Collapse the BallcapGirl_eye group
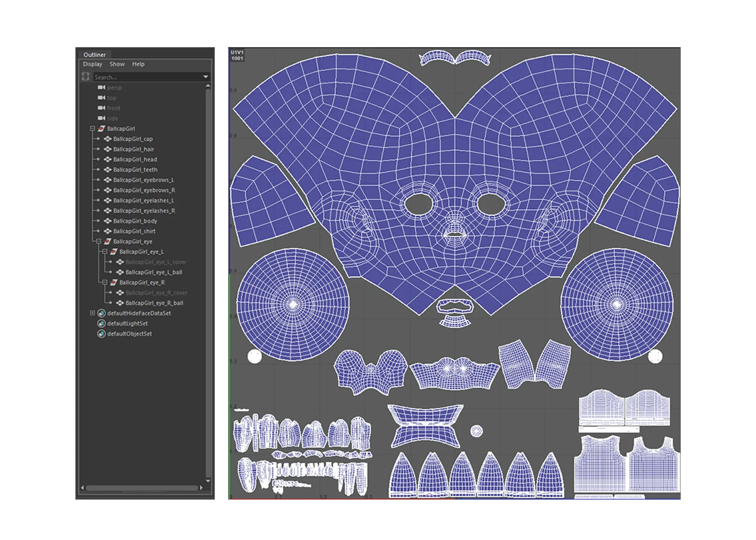The image size is (756, 540). 99,242
